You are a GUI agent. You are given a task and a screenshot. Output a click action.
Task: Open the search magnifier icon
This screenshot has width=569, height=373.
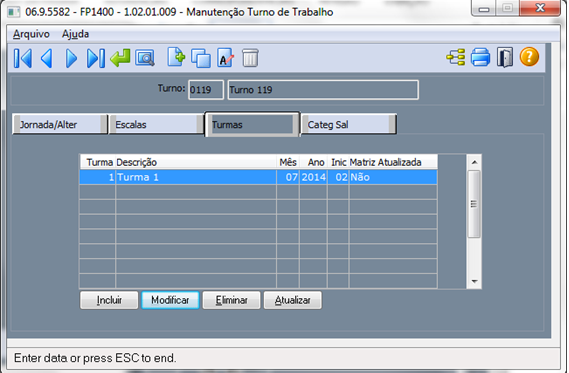[x=145, y=58]
